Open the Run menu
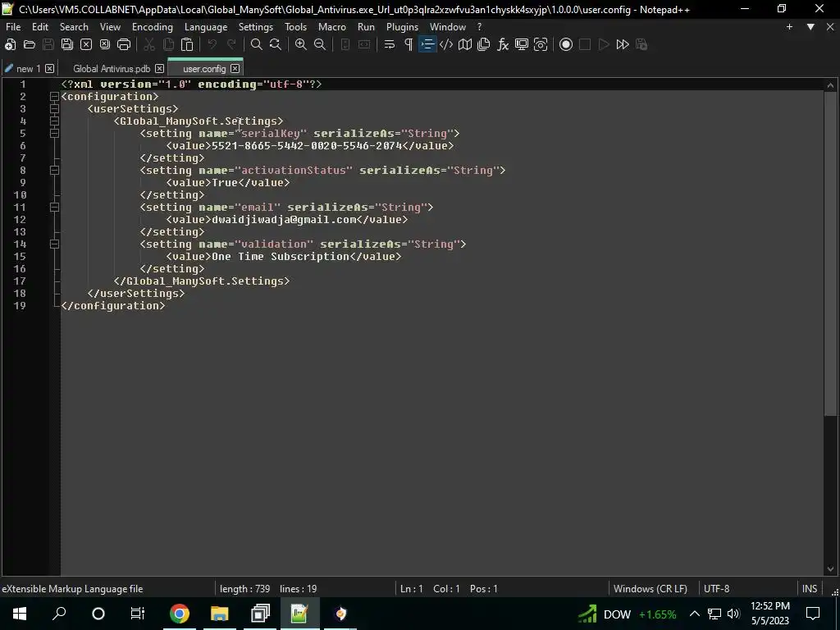Viewport: 840px width, 630px height. pyautogui.click(x=366, y=27)
